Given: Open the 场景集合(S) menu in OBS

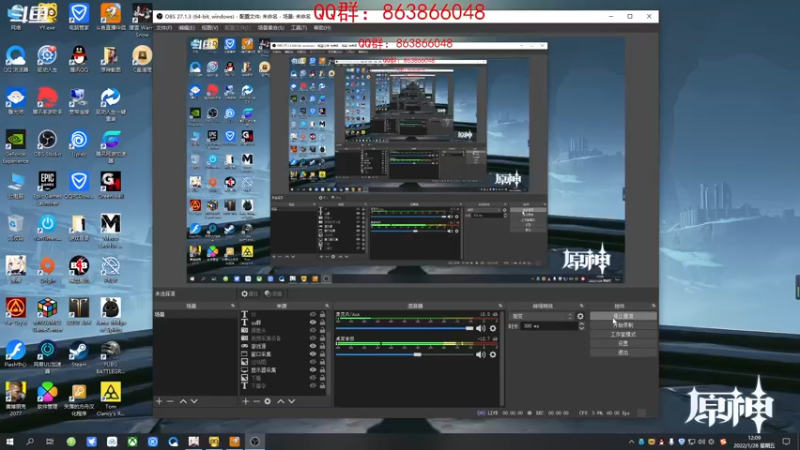Looking at the screenshot, I should tap(270, 28).
